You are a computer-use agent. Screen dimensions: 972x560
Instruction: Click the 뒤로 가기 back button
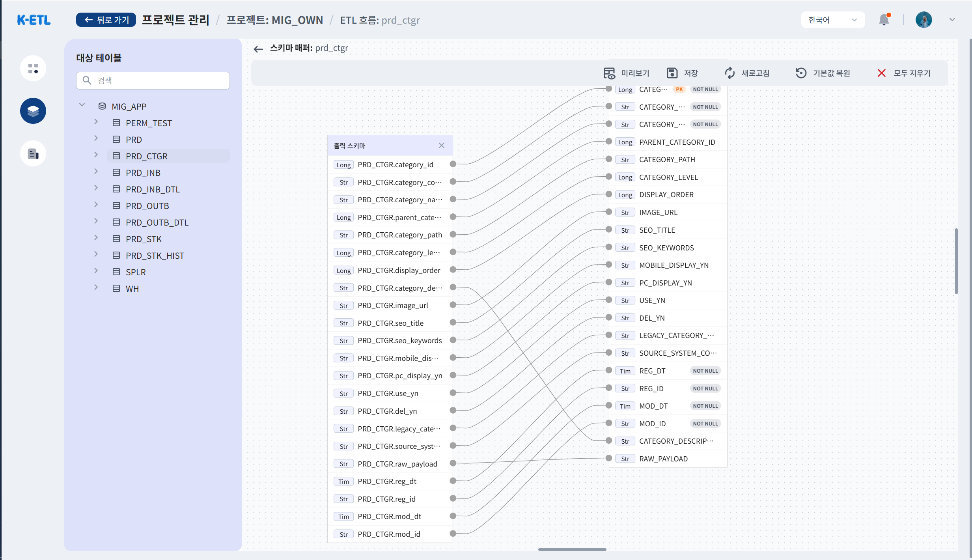(x=106, y=20)
